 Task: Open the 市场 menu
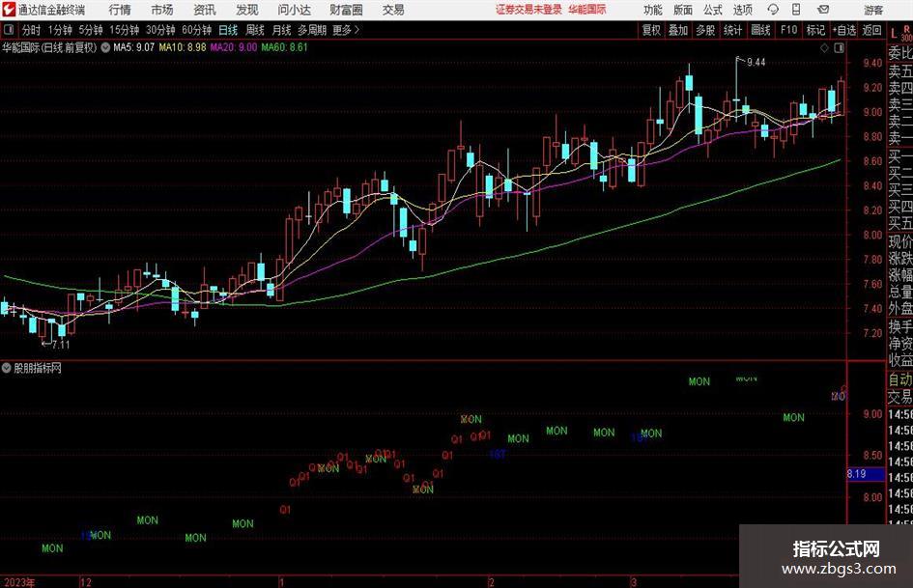coord(162,10)
